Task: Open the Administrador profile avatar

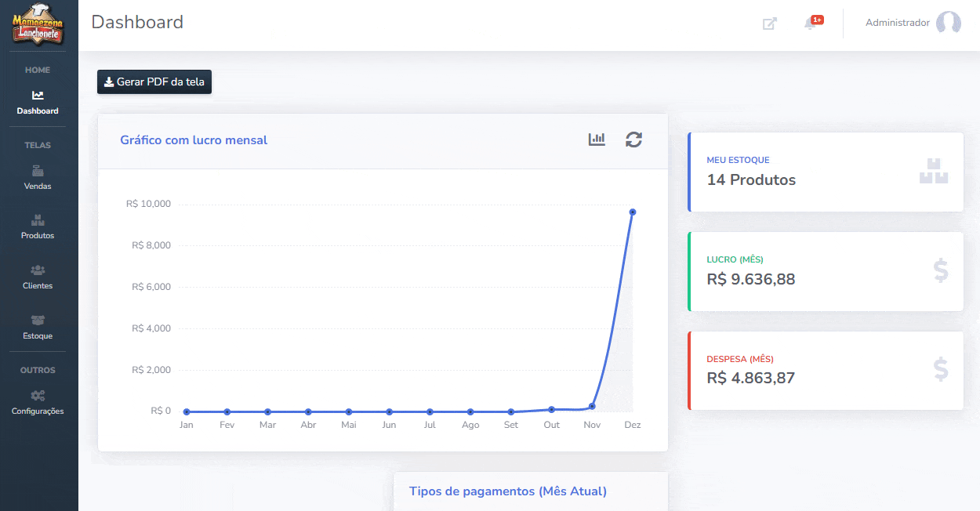Action: coord(948,24)
